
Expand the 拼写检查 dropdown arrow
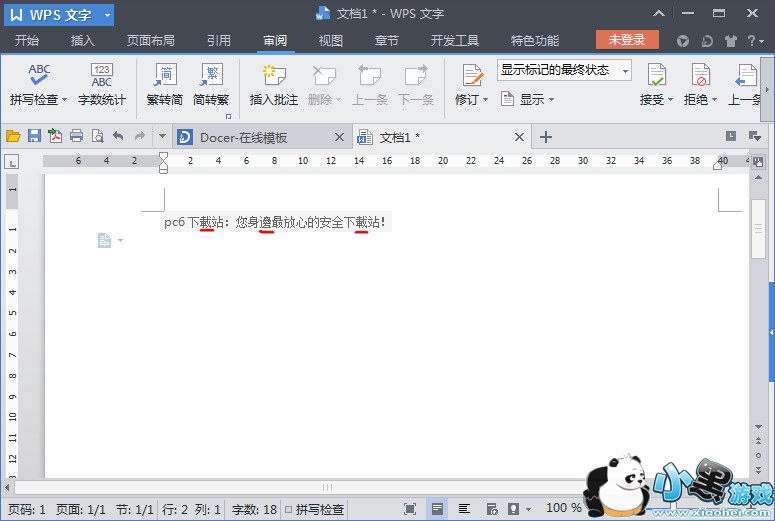click(x=64, y=100)
